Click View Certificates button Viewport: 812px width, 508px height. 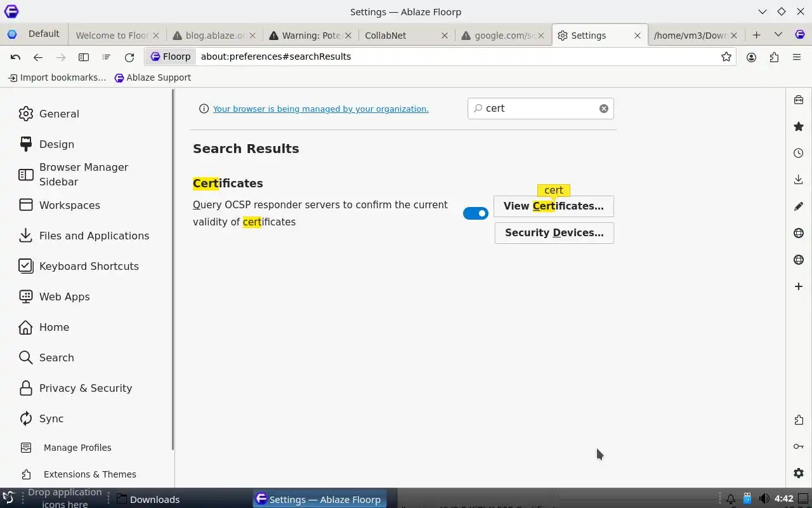[x=554, y=206]
